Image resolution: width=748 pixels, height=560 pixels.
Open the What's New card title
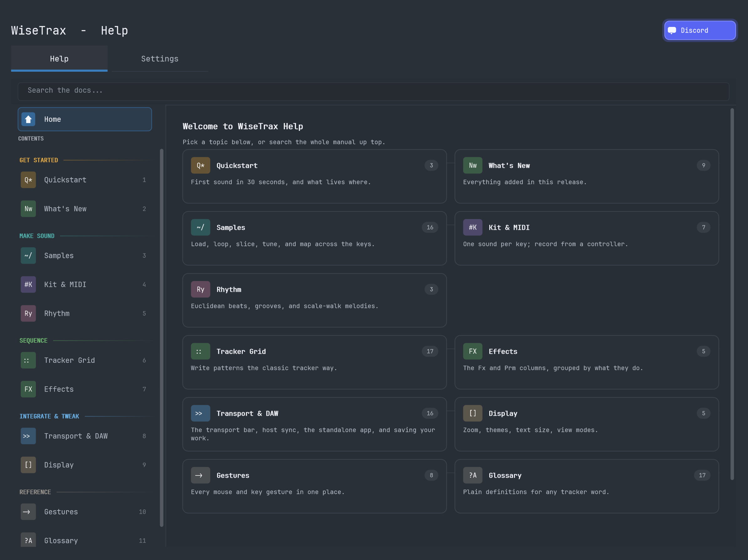[x=509, y=166]
